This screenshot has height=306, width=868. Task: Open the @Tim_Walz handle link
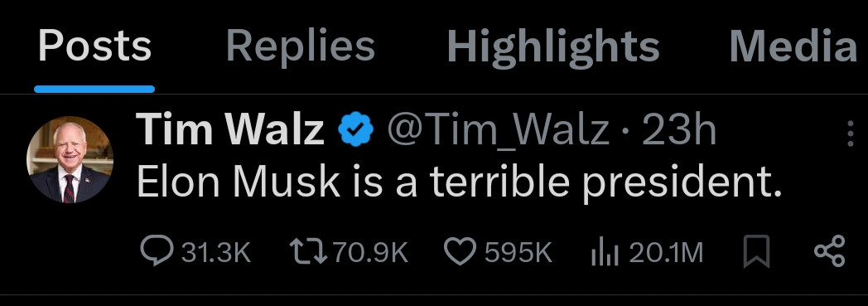pos(498,131)
